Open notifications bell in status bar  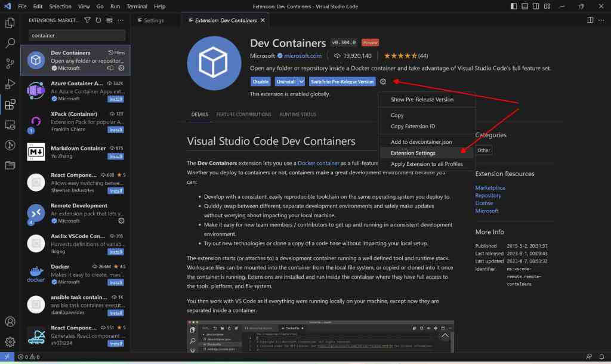pos(601,357)
